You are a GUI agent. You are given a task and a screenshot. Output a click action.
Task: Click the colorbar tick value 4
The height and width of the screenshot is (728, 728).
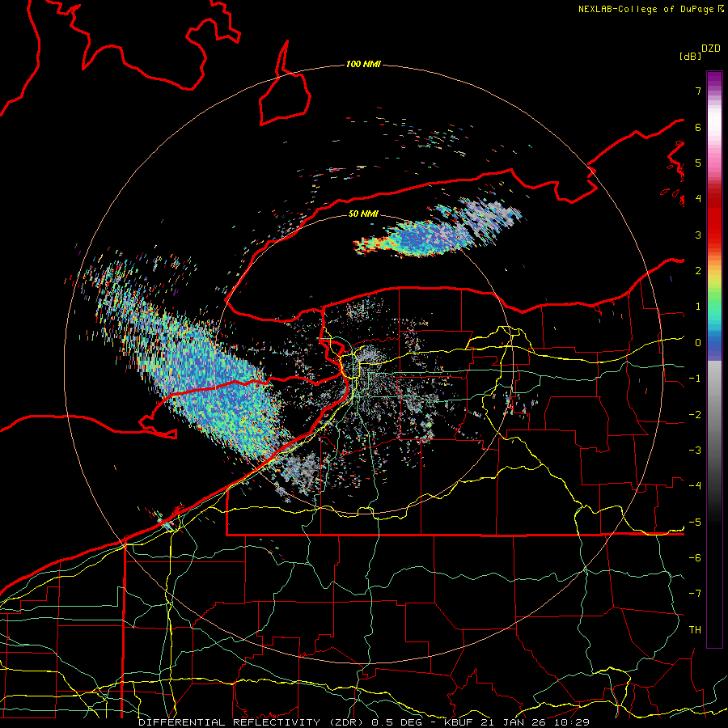698,199
